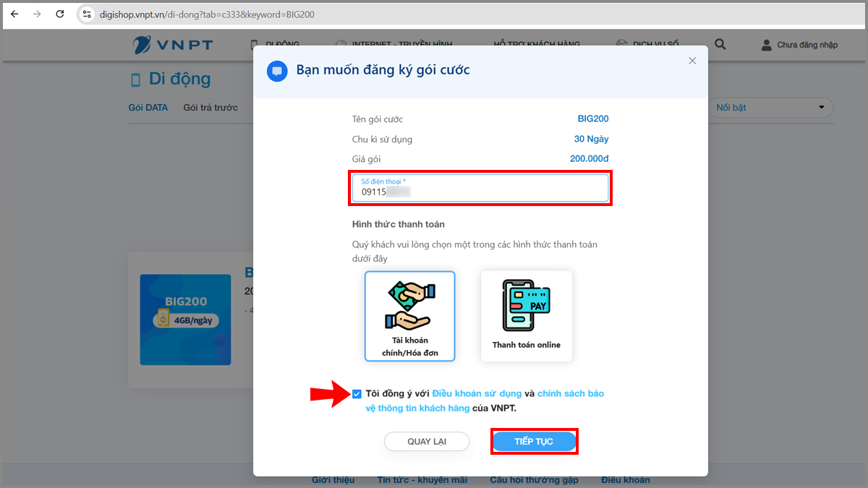The height and width of the screenshot is (488, 868).
Task: Click Hình thức thanh toán heading
Action: 399,225
